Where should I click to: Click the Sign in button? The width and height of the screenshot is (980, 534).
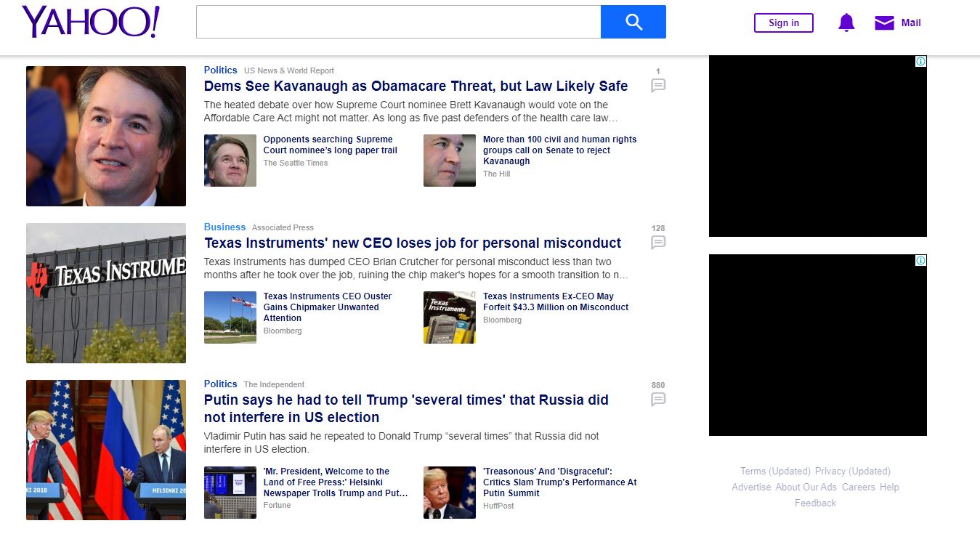pyautogui.click(x=783, y=23)
